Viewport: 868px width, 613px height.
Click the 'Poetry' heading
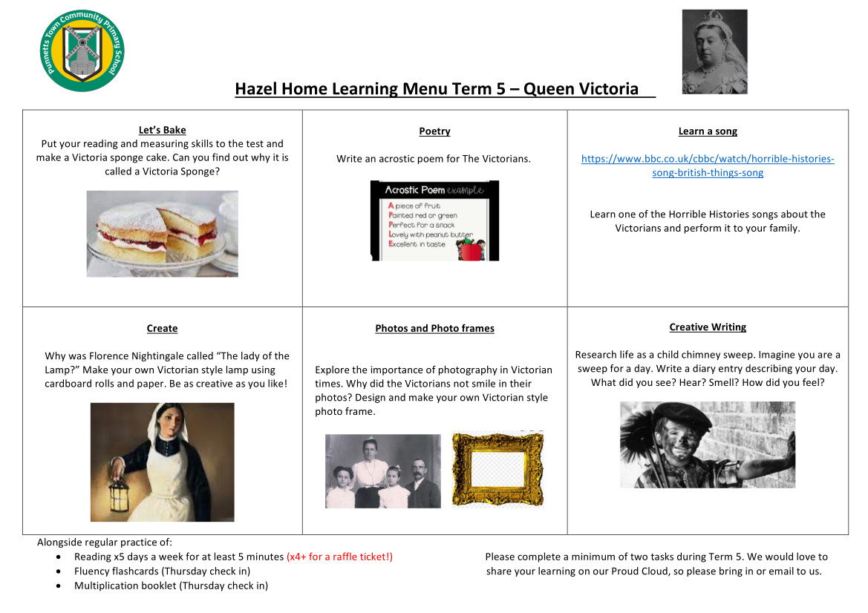(x=434, y=131)
